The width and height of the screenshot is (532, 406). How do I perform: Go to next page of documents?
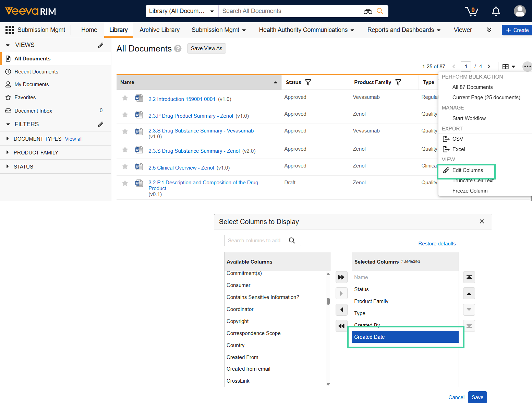[489, 67]
